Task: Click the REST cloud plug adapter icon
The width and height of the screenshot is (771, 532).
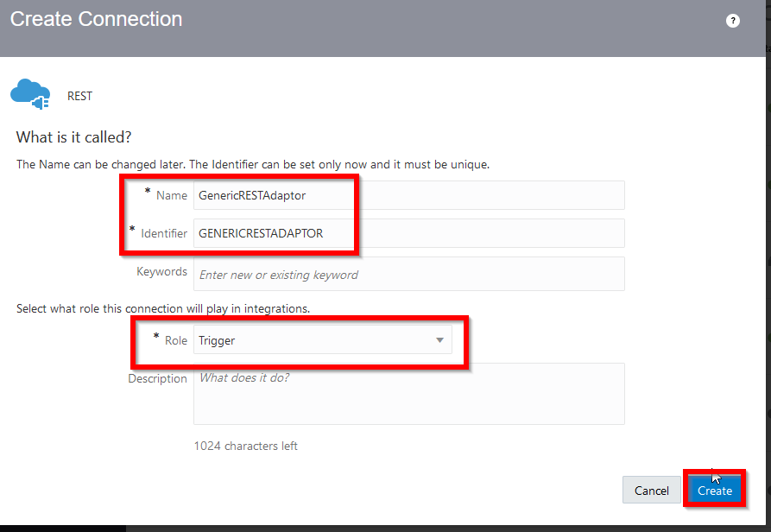Action: (x=30, y=94)
